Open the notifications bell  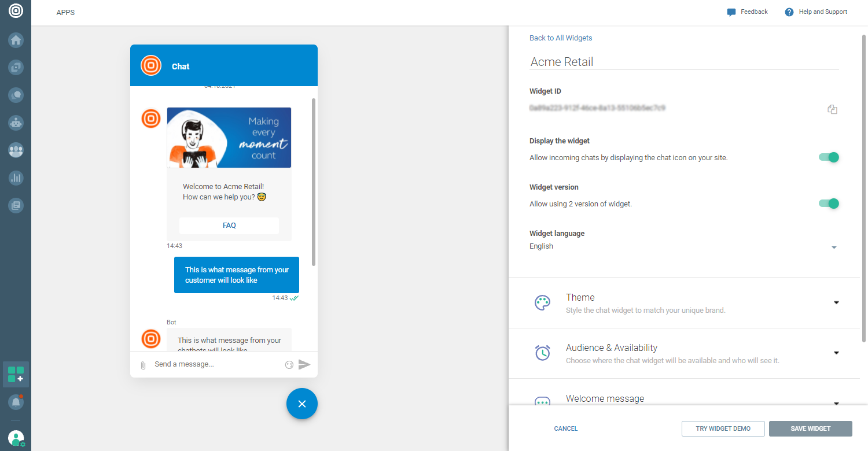click(16, 401)
